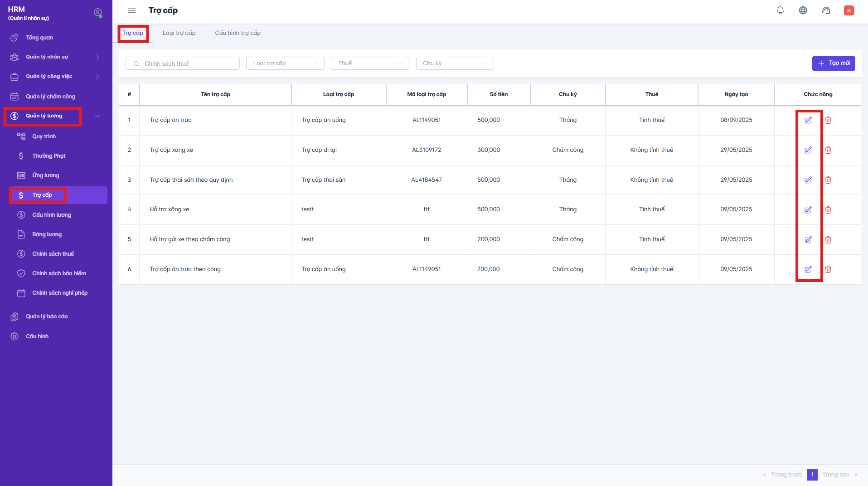Switch to Cấu hình trợ cấp tab
Viewport: 868px width, 486px height.
click(238, 33)
